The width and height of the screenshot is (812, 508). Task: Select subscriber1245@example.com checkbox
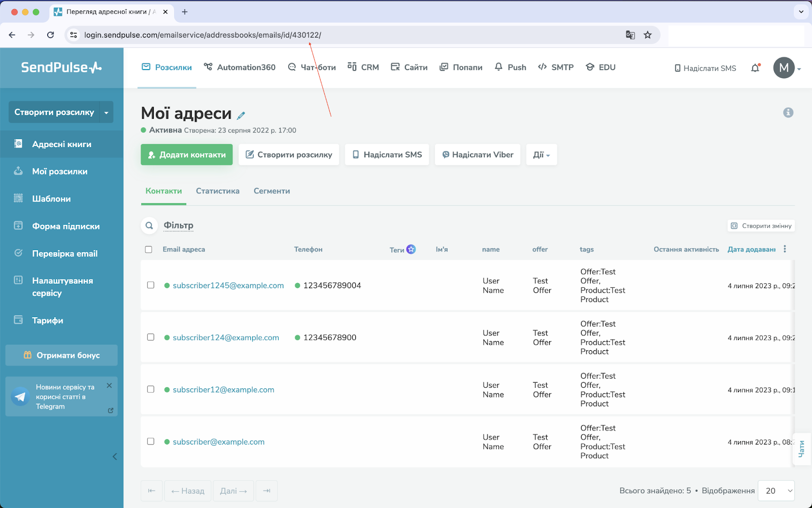click(151, 285)
